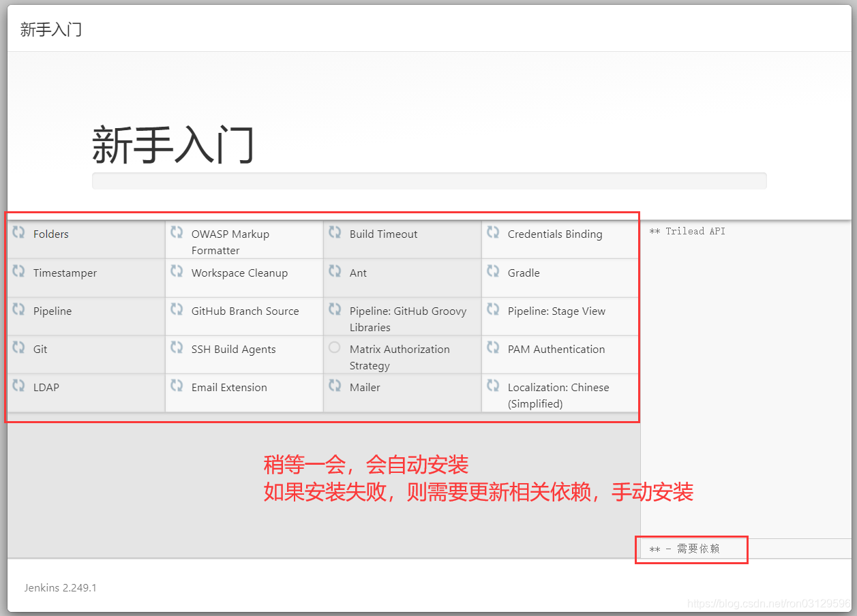Click the spinner icon for Localization: Chinese (Simplified)
The width and height of the screenshot is (857, 616).
493,386
